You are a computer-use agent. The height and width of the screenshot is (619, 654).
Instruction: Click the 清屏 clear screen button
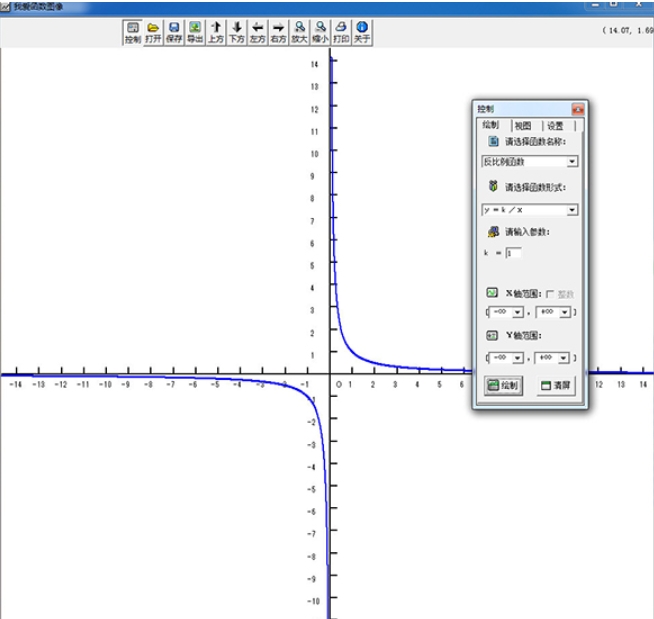[x=556, y=385]
